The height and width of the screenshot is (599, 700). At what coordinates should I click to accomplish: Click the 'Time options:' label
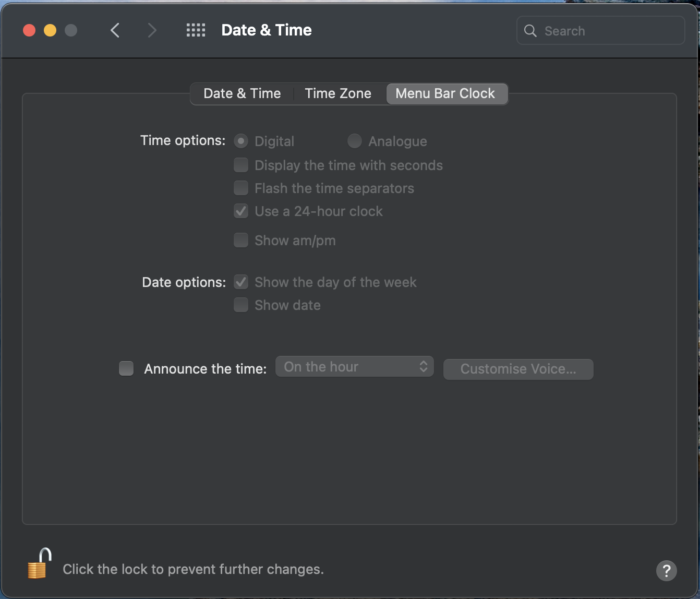[x=183, y=140]
